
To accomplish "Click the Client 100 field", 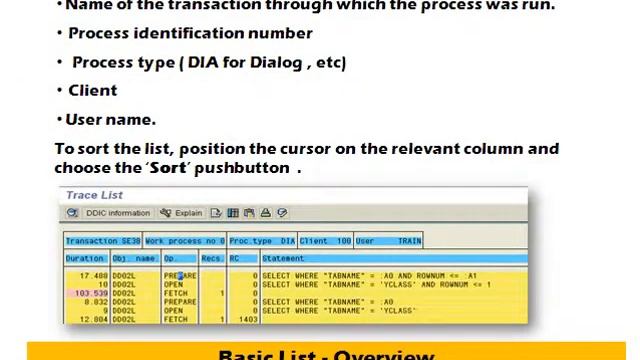I will click(x=325, y=241).
